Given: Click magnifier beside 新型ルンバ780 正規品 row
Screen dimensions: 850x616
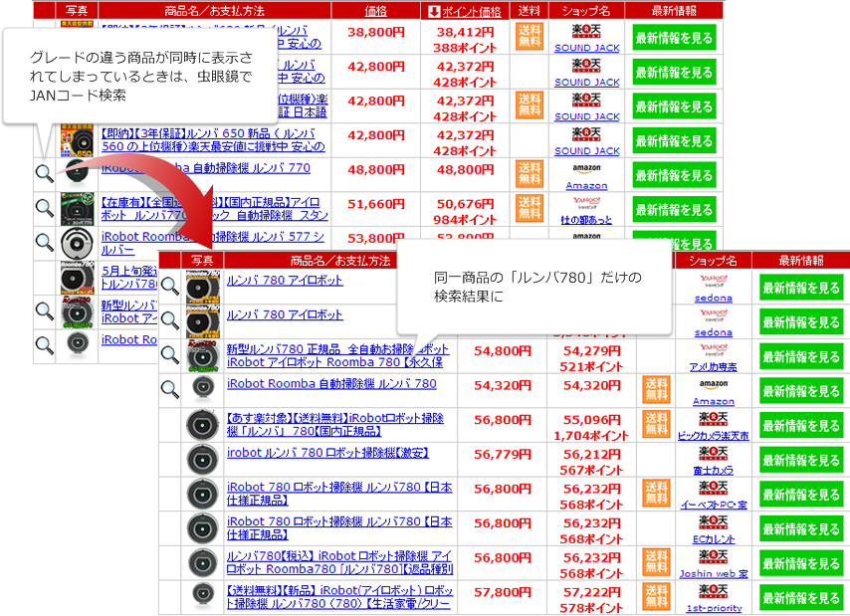Looking at the screenshot, I should pyautogui.click(x=170, y=355).
